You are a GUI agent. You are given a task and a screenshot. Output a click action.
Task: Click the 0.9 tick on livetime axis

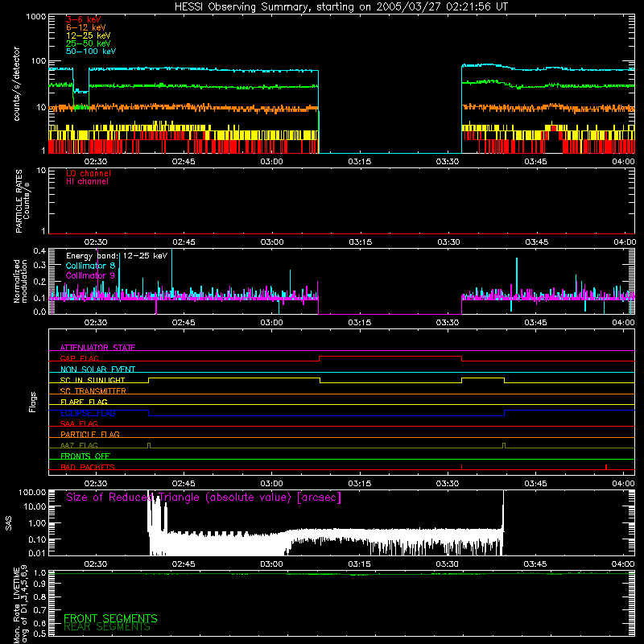click(x=39, y=584)
